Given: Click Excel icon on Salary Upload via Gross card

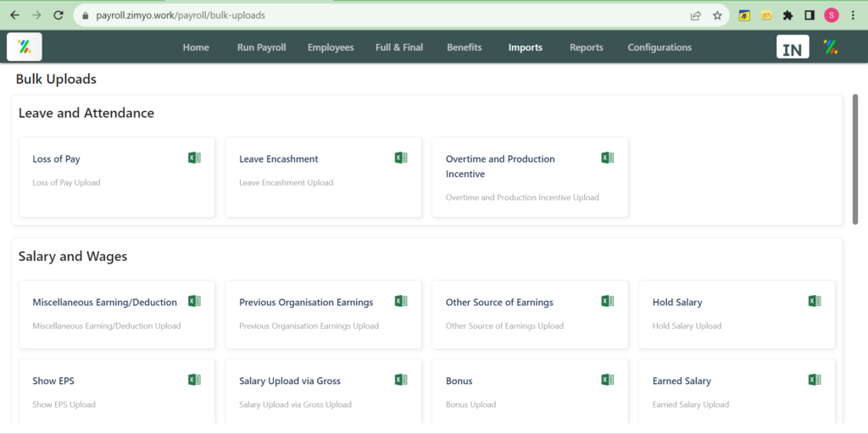Looking at the screenshot, I should (x=401, y=380).
